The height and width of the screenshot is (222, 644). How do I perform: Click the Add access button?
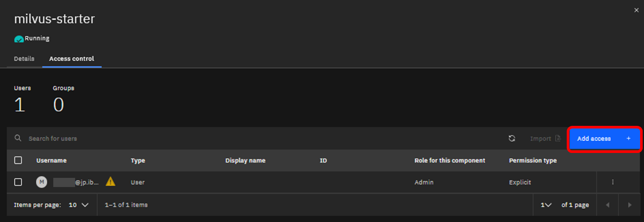604,139
